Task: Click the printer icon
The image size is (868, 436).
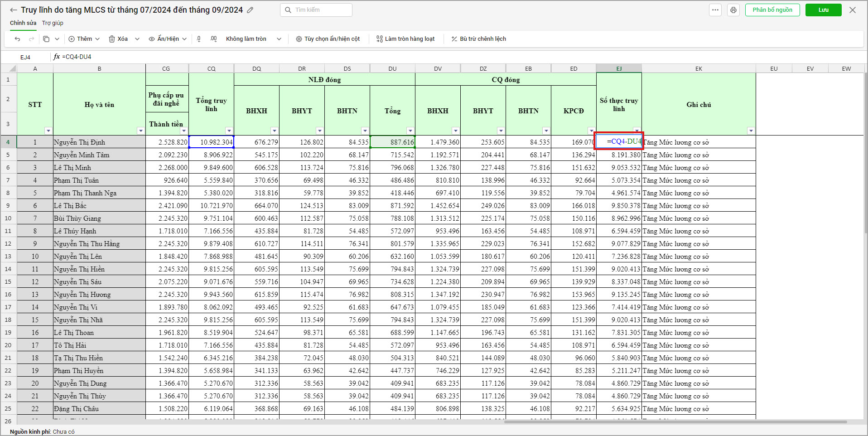Action: pos(733,10)
